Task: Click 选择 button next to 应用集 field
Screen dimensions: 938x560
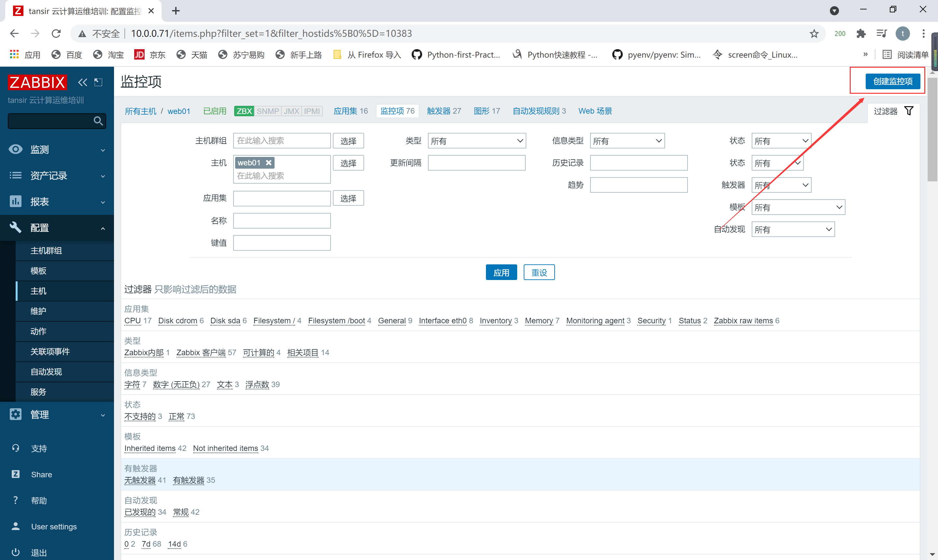Action: 348,198
